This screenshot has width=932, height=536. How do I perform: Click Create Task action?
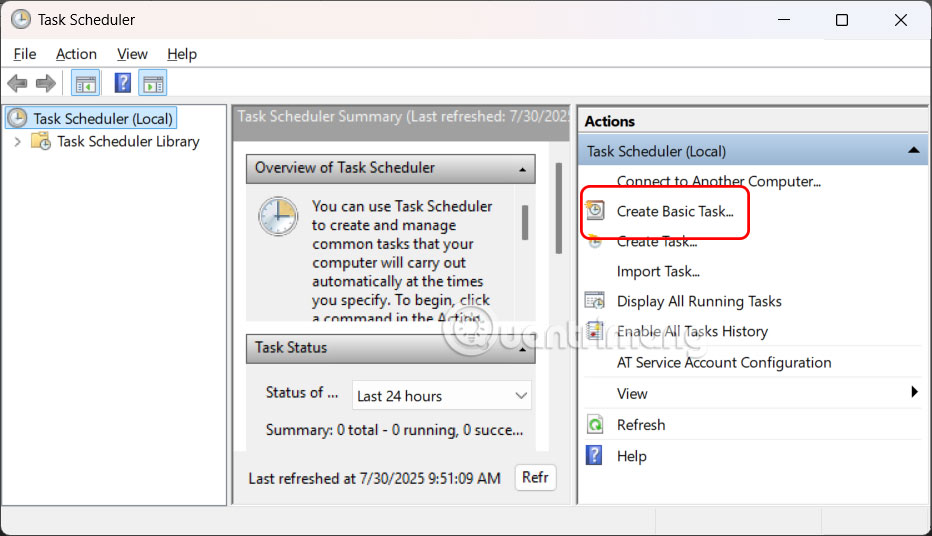tap(657, 241)
